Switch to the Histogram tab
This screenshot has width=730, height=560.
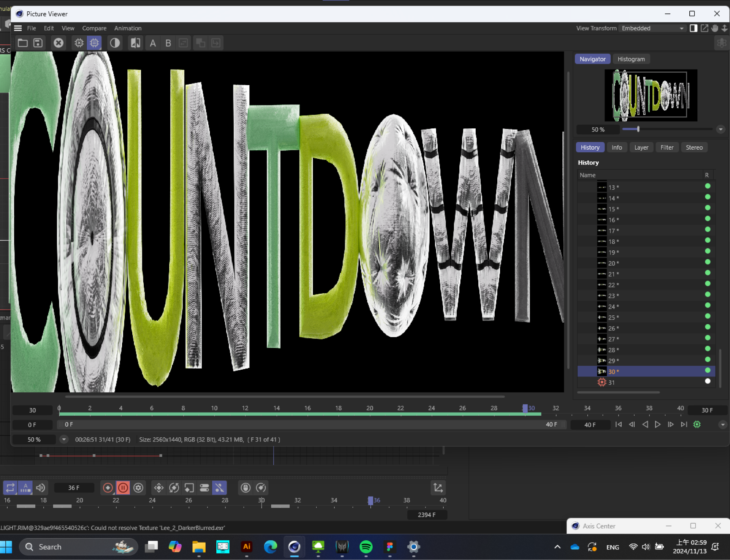(631, 59)
